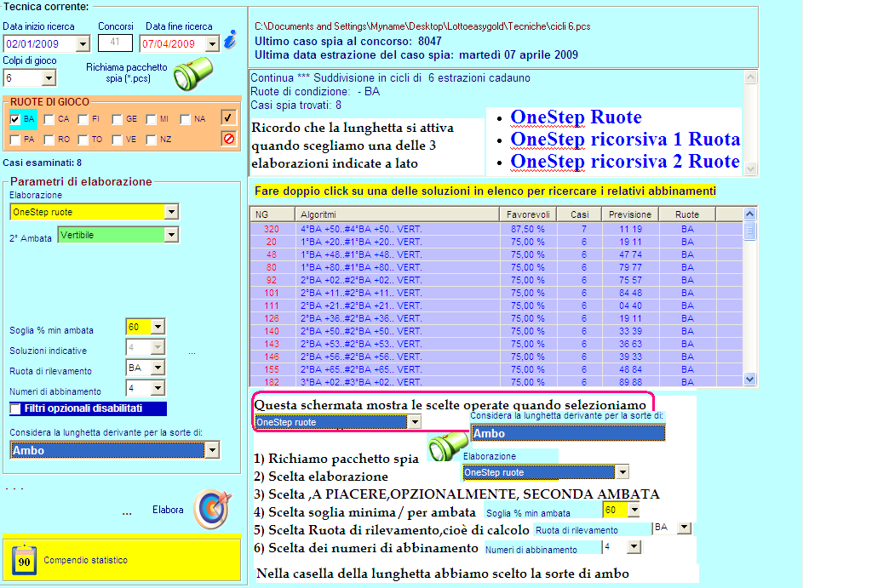Select result row NG 48
This screenshot has height=588, width=872.
pyautogui.click(x=496, y=254)
